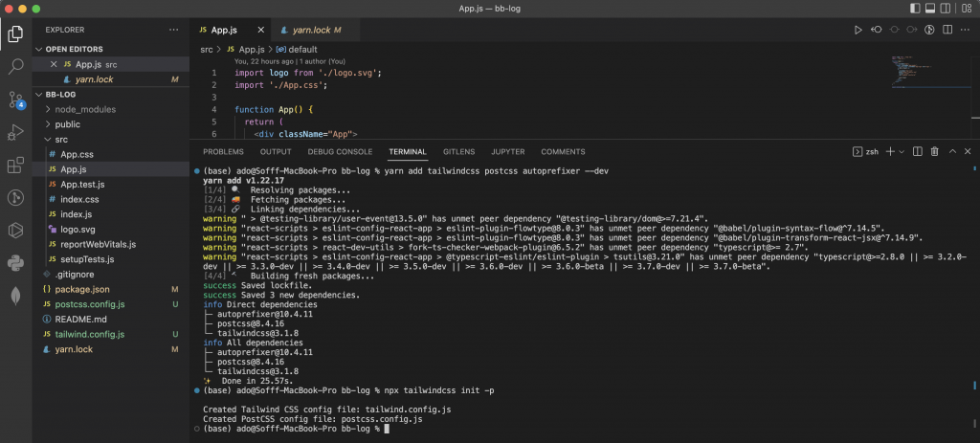Click the src breadcrumb segment
This screenshot has width=980, height=443.
click(x=207, y=50)
